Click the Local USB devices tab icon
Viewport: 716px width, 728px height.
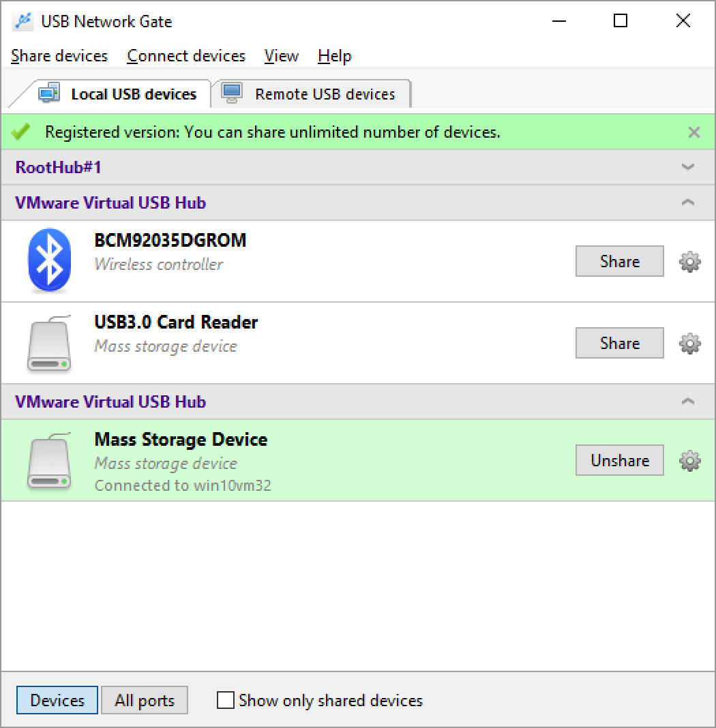tap(48, 93)
